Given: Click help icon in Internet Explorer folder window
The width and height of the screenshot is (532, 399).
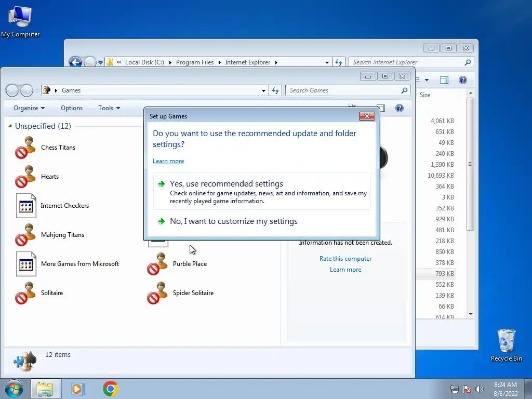Looking at the screenshot, I should [x=462, y=80].
